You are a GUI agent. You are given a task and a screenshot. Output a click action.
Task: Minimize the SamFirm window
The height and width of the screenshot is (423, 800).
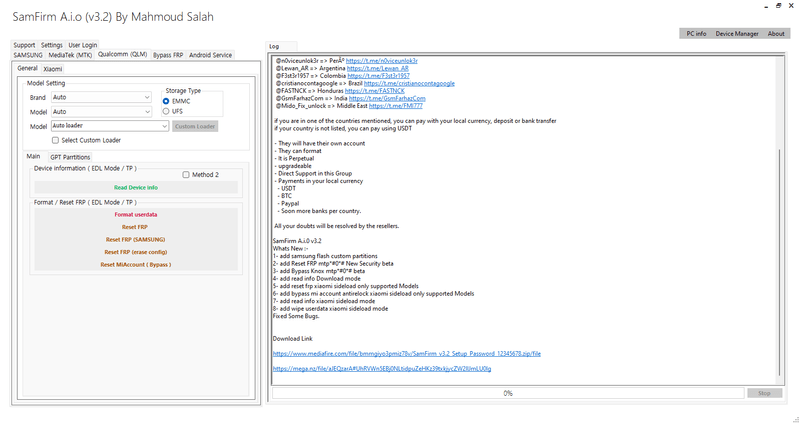pos(766,6)
